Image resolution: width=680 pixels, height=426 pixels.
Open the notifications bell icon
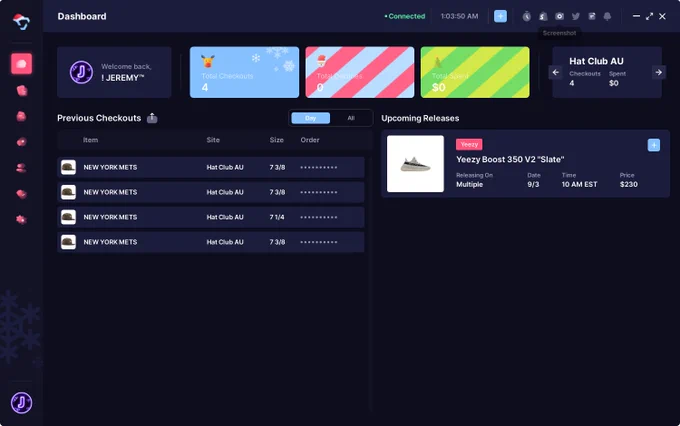click(x=608, y=16)
